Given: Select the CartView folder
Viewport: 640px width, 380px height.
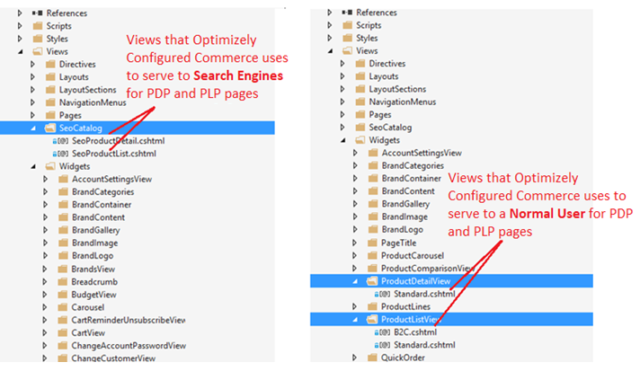Looking at the screenshot, I should 88,333.
